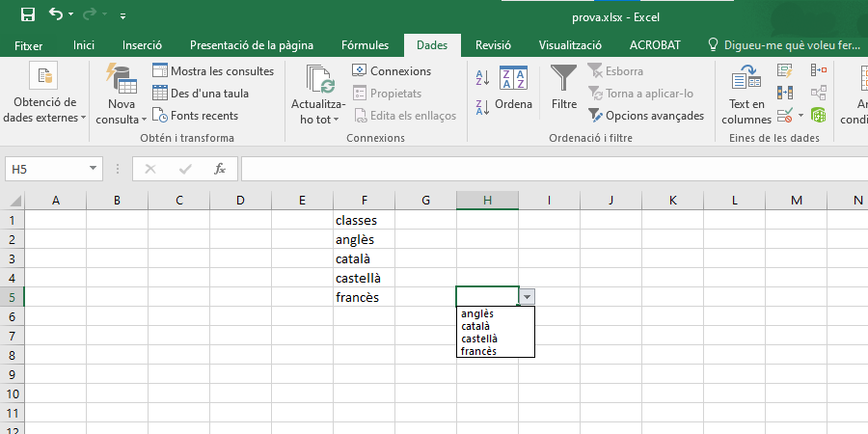This screenshot has height=434, width=868.
Task: Click Des d'una taula button
Action: tap(201, 94)
